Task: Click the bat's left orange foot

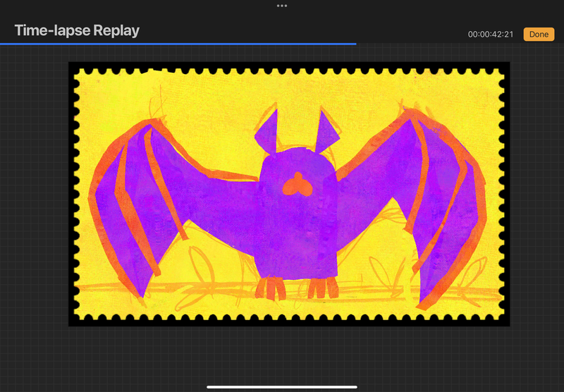Action: [x=271, y=288]
